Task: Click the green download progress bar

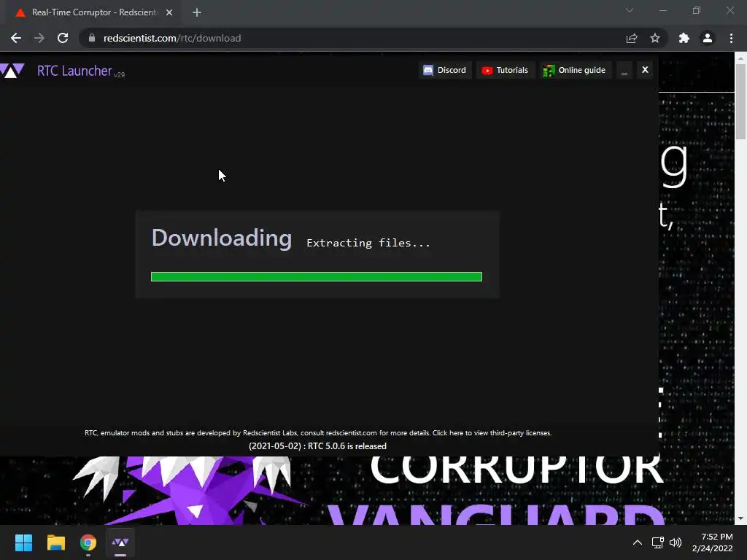Action: (317, 276)
